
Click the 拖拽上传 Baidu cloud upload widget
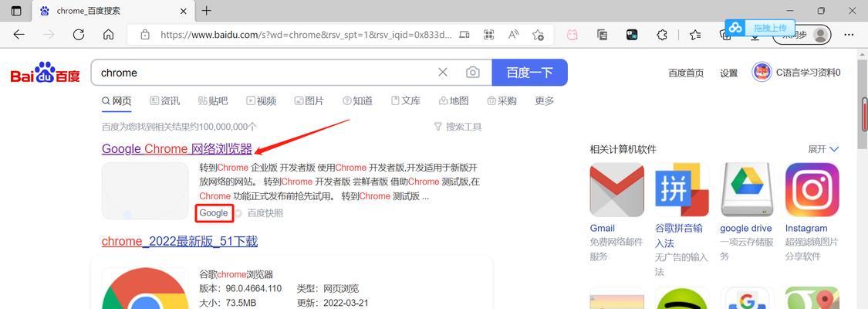760,27
